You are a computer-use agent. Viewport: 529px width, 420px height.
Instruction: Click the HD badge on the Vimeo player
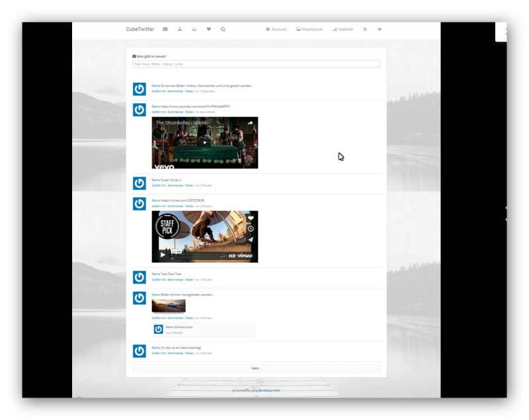pyautogui.click(x=232, y=256)
